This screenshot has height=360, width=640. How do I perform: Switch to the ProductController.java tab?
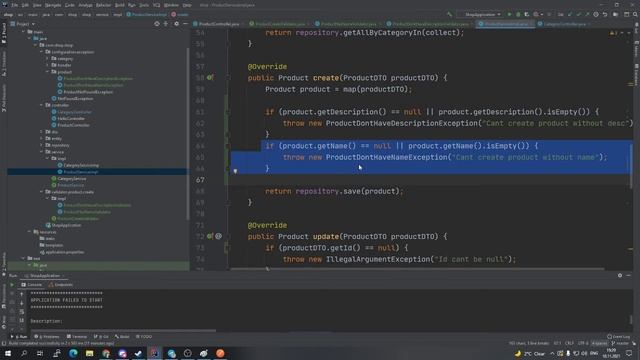click(x=217, y=24)
